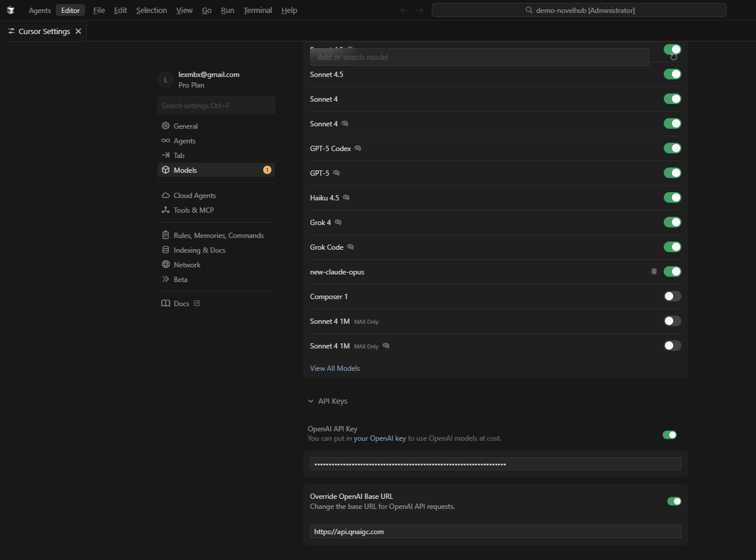The height and width of the screenshot is (560, 756).
Task: Go to Network settings
Action: point(187,265)
